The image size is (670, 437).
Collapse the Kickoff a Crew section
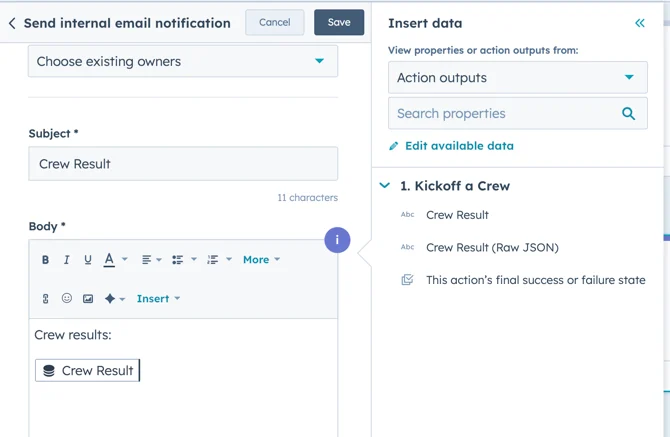tap(385, 186)
